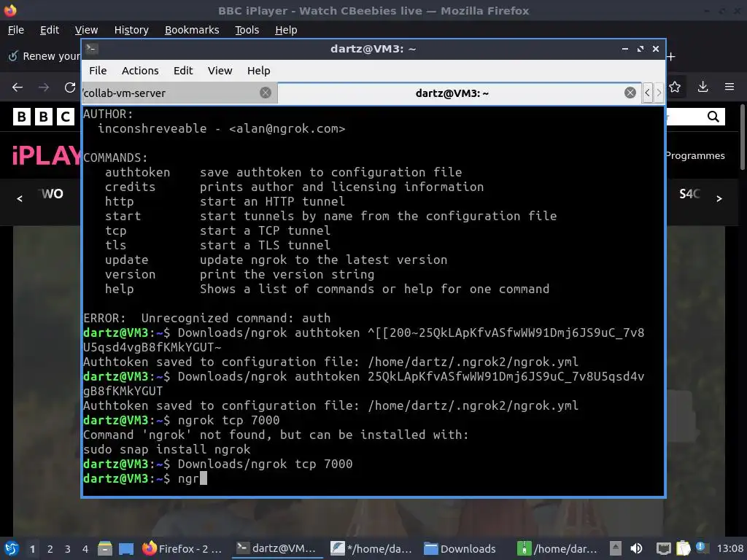Open Firefox Edit menu

[50, 30]
